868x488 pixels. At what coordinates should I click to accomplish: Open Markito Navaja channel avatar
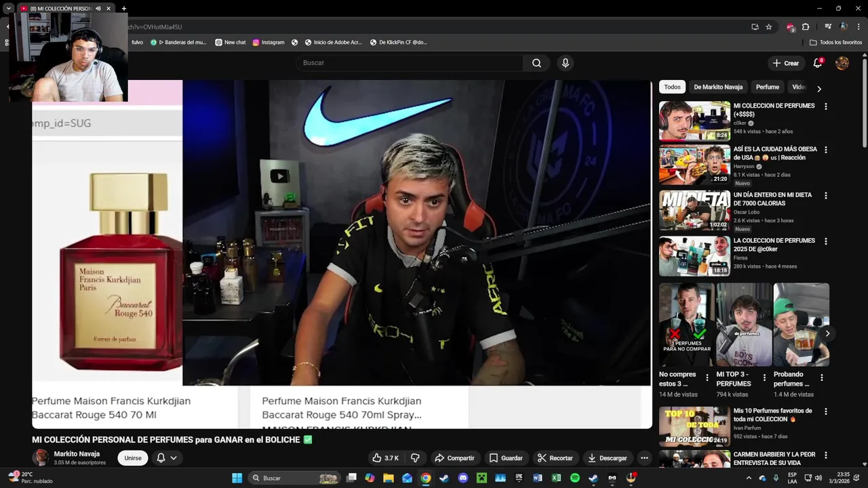41,457
